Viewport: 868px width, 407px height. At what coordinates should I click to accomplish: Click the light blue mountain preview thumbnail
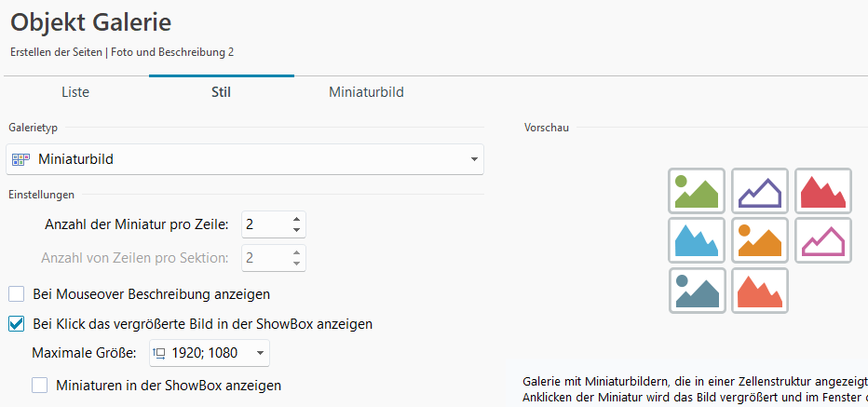pos(697,240)
